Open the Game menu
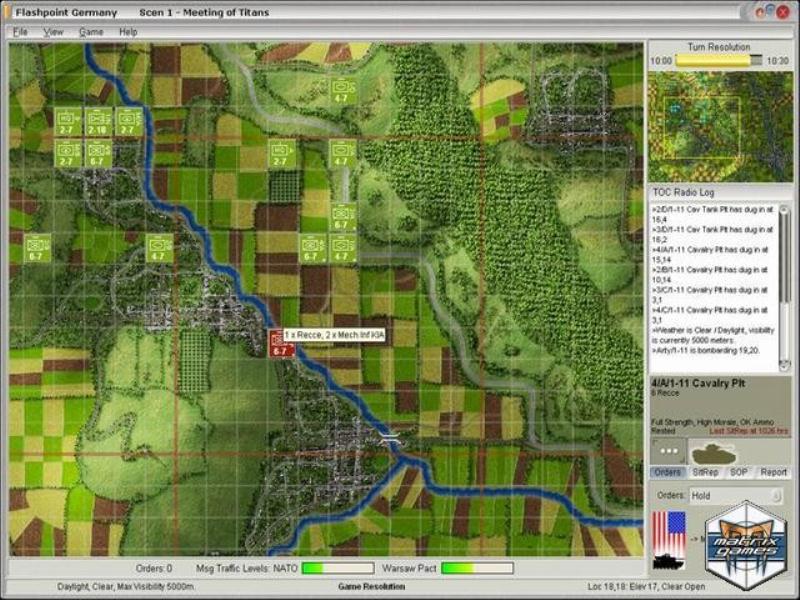This screenshot has width=800, height=600. [91, 32]
